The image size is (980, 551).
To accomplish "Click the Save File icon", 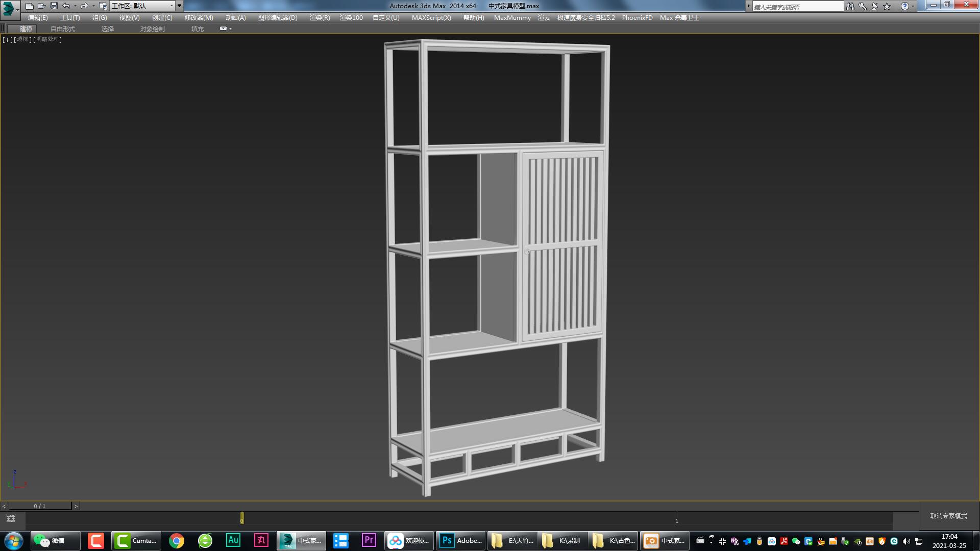I will click(54, 6).
